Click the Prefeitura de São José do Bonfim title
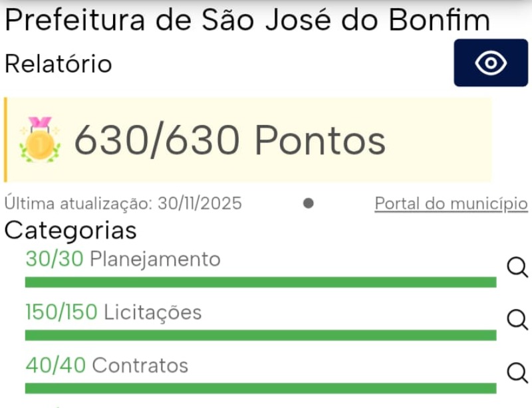The image size is (532, 408). coord(247,21)
